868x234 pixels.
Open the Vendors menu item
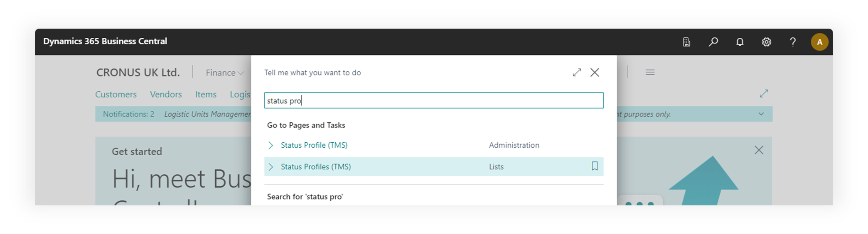pyautogui.click(x=166, y=95)
